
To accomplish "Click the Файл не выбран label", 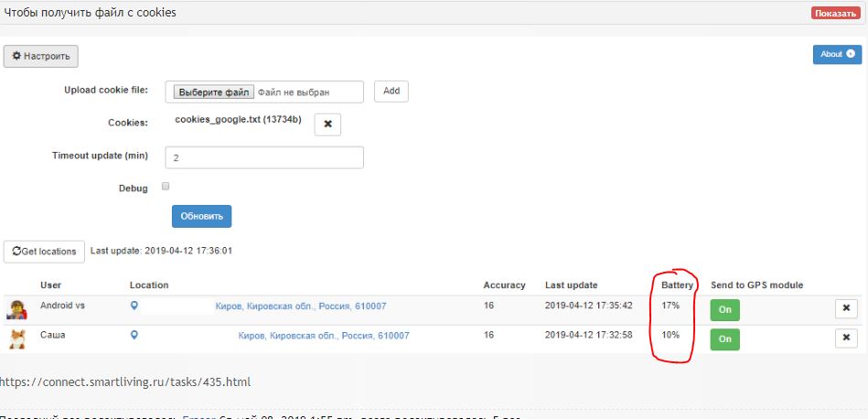I will 294,92.
